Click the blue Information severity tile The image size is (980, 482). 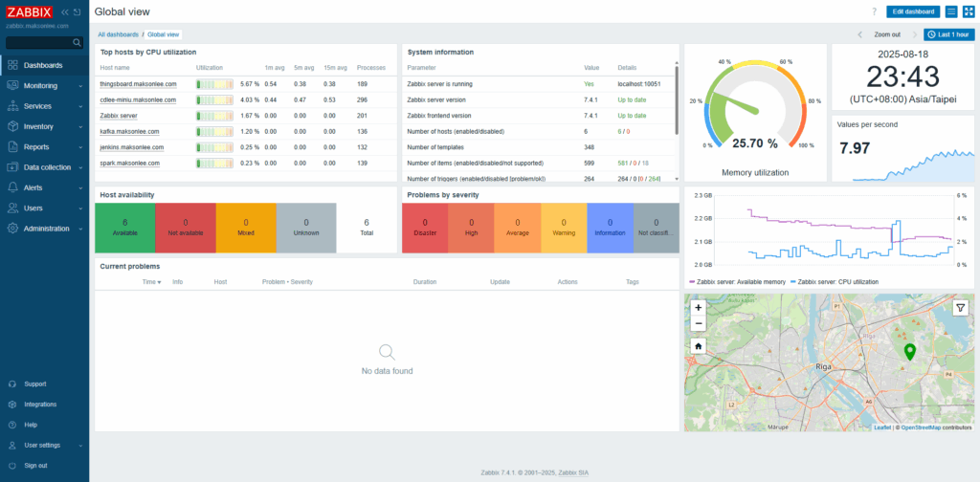click(610, 228)
